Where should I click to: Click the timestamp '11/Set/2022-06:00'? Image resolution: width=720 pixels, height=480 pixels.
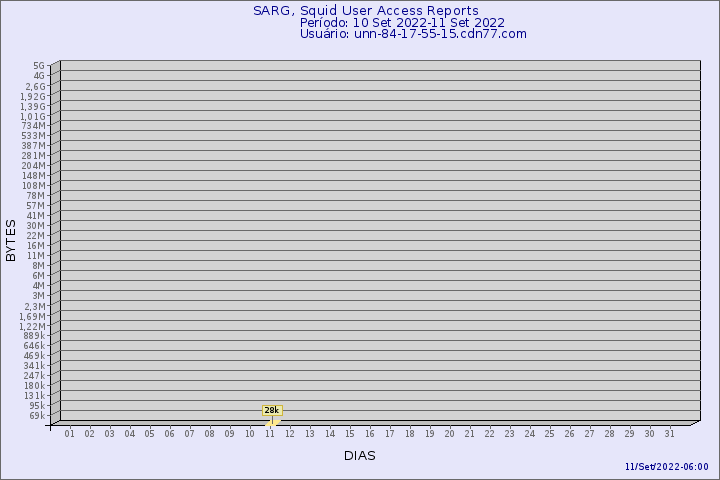click(x=666, y=467)
